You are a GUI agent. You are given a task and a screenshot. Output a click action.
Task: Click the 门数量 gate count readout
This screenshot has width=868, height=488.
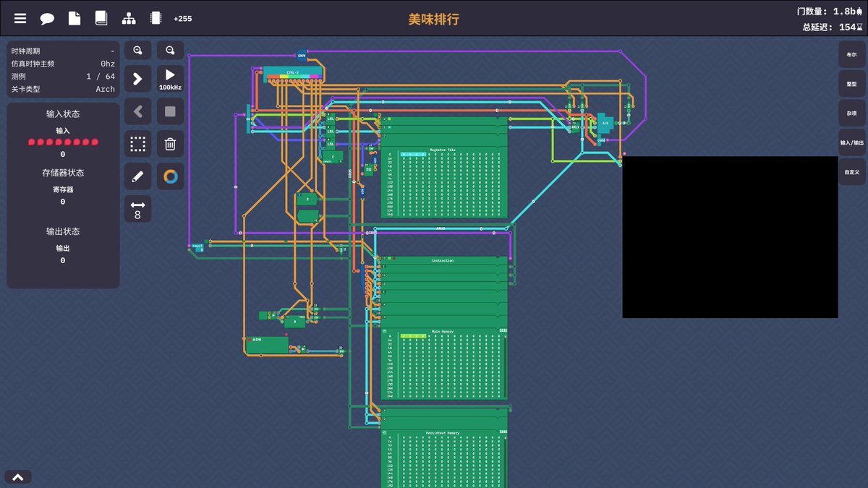830,12
